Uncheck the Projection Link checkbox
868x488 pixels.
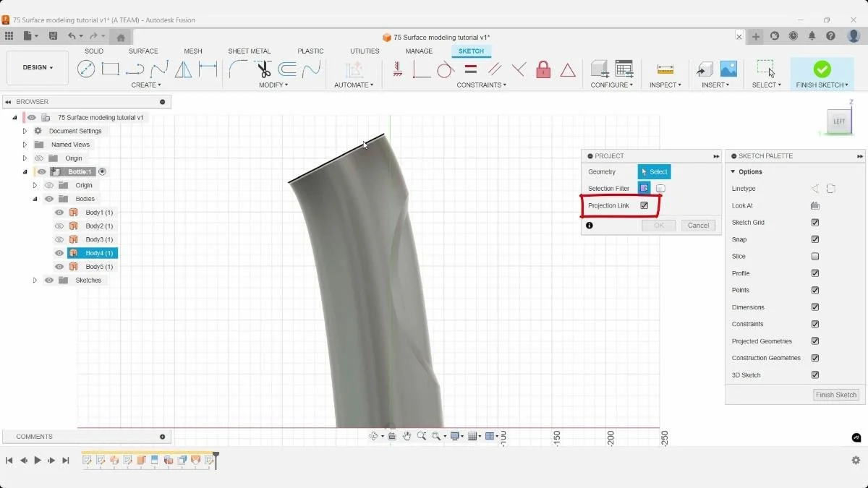point(644,205)
